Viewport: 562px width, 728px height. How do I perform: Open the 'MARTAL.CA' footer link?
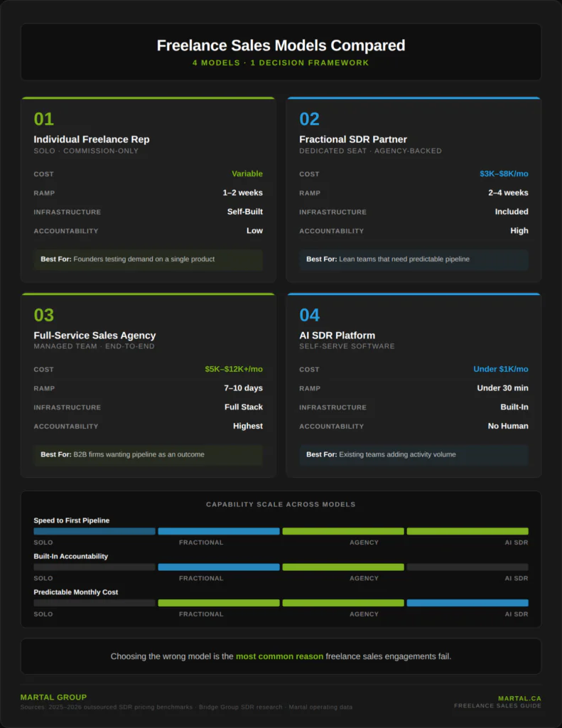(519, 698)
